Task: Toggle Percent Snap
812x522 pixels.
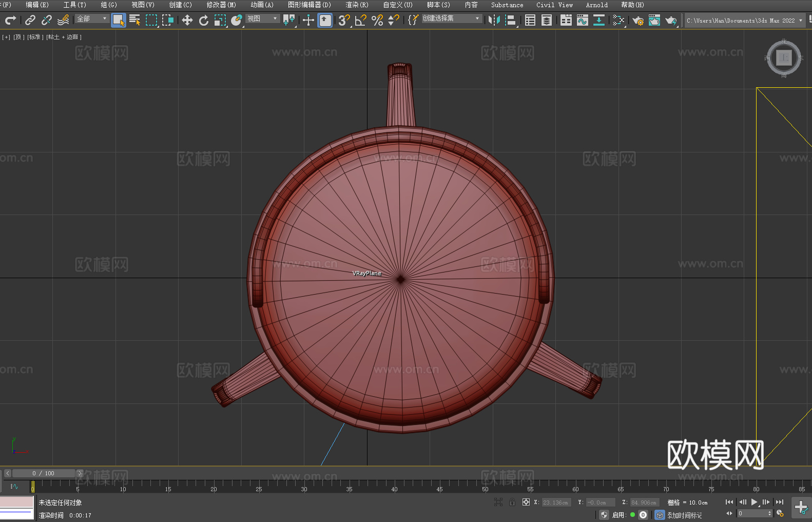Action: [377, 20]
